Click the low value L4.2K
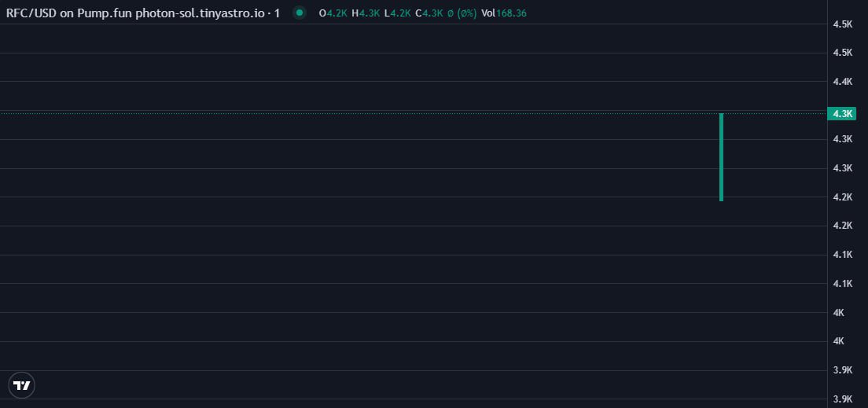The width and height of the screenshot is (868, 408). [398, 13]
